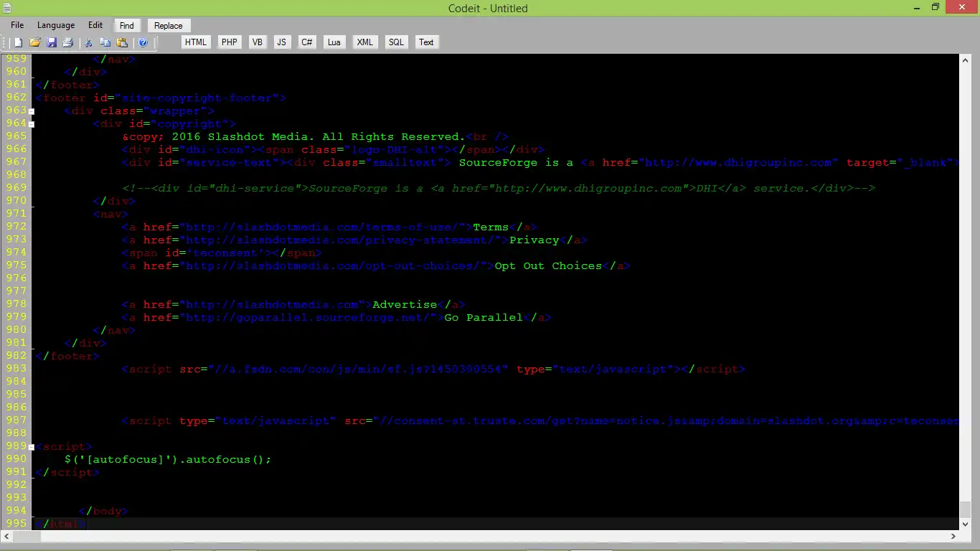Click the commented dhi-service line 969
The image size is (980, 551).
pyautogui.click(x=498, y=189)
